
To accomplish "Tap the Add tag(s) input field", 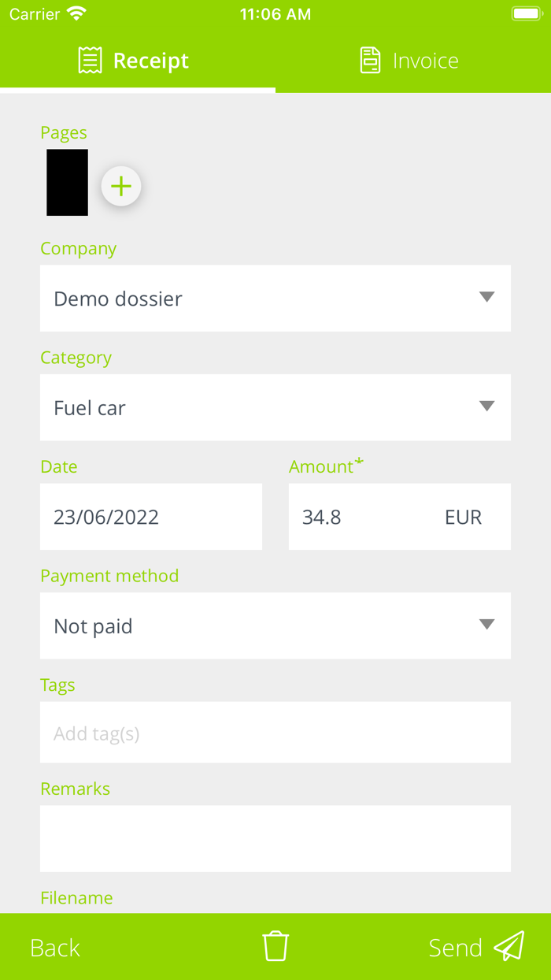I will coord(275,733).
